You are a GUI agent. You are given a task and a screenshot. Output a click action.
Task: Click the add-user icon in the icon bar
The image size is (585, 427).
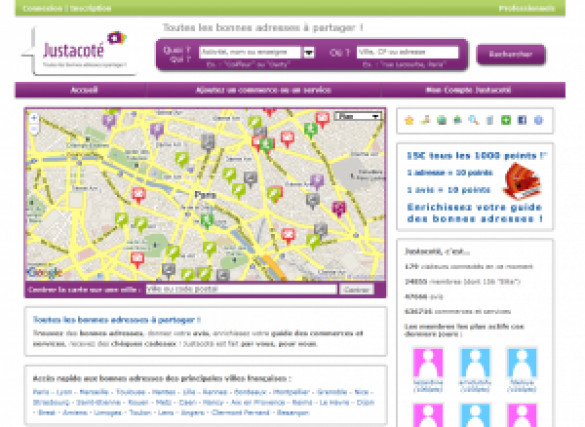(x=425, y=120)
